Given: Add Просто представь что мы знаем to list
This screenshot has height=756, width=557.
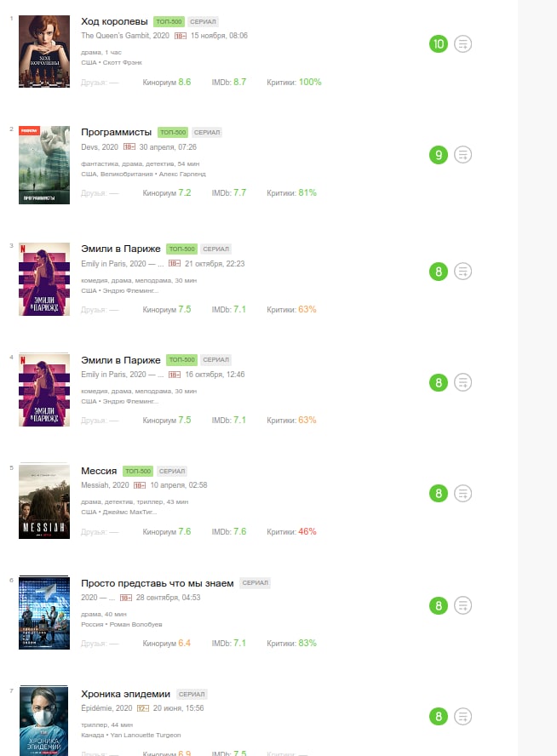Looking at the screenshot, I should pyautogui.click(x=463, y=605).
